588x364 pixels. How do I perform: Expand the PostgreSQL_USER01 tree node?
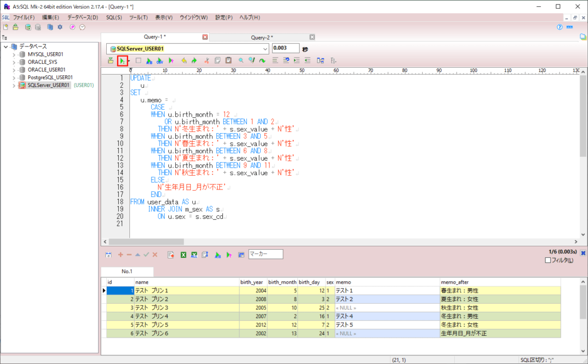click(14, 76)
